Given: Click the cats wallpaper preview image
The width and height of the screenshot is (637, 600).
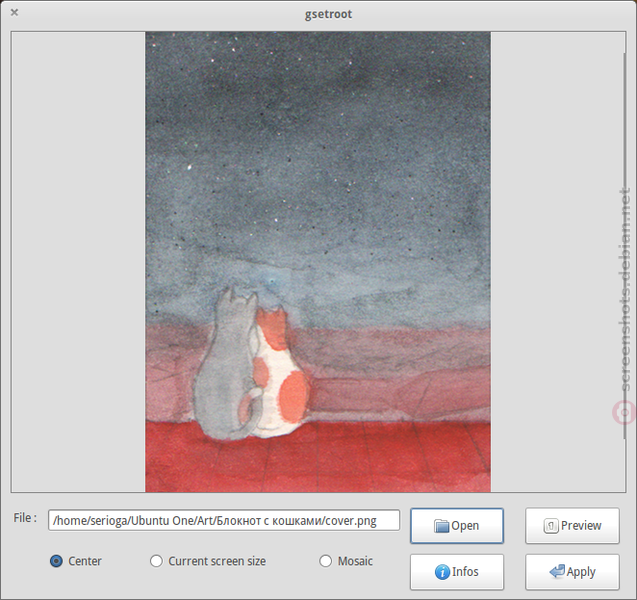Looking at the screenshot, I should point(318,262).
